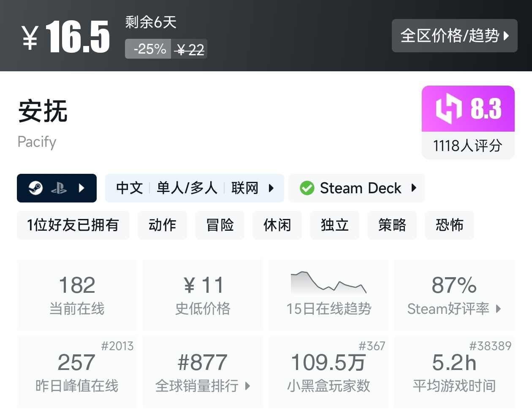Image resolution: width=532 pixels, height=413 pixels.
Task: Click the green Steam Deck verified checkmark
Action: click(x=307, y=188)
